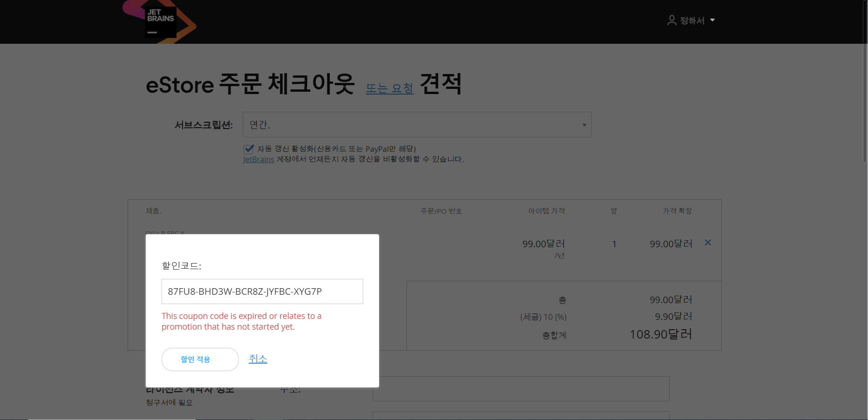The image size is (868, 420).
Task: Click the user profile icon
Action: click(x=671, y=20)
